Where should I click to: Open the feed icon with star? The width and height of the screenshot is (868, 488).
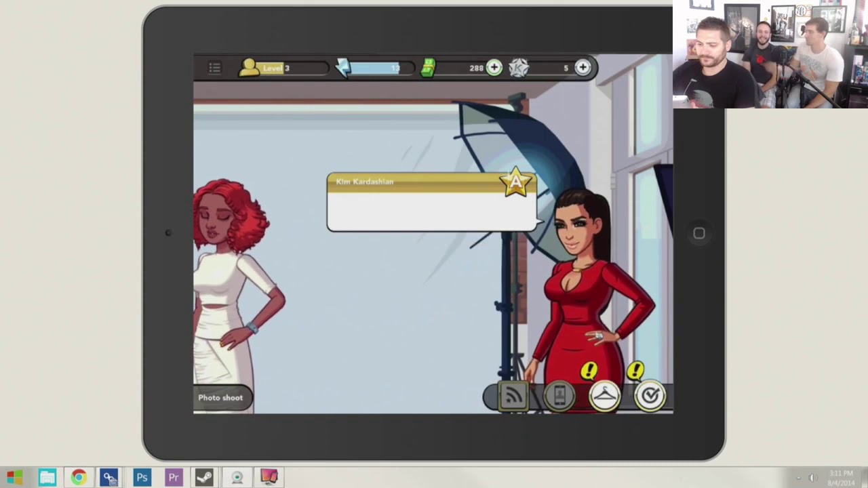513,396
